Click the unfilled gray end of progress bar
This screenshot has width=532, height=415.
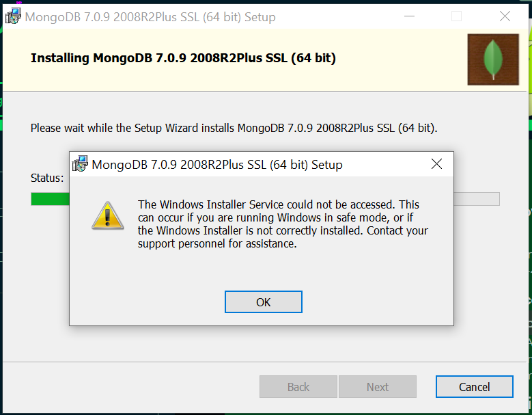point(477,199)
